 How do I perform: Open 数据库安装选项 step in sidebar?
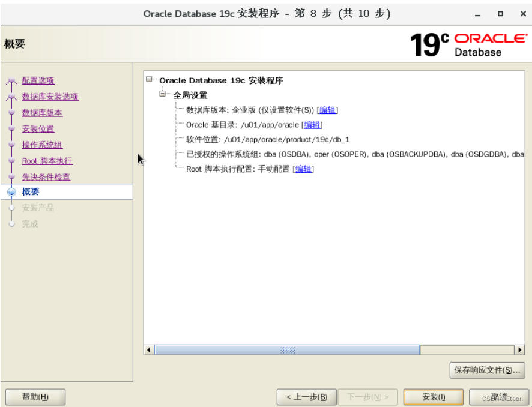50,97
